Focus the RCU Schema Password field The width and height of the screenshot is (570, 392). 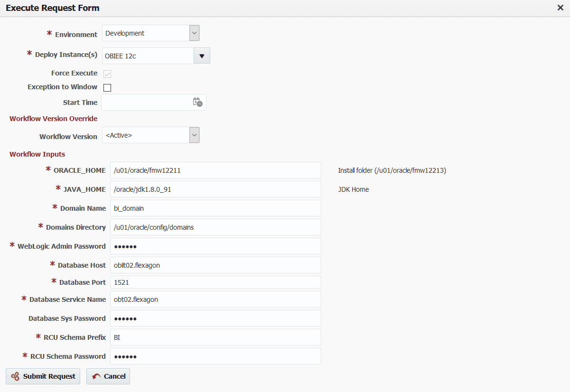tap(215, 356)
